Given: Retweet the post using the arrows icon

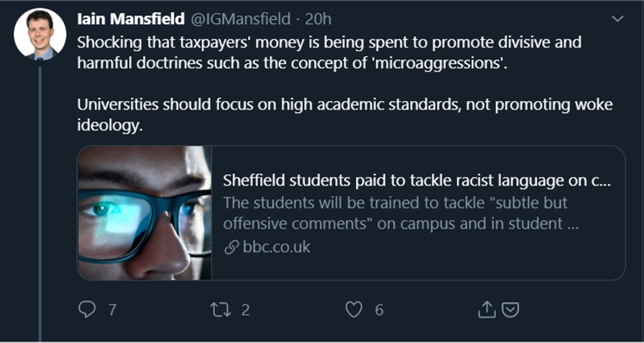Looking at the screenshot, I should [219, 310].
